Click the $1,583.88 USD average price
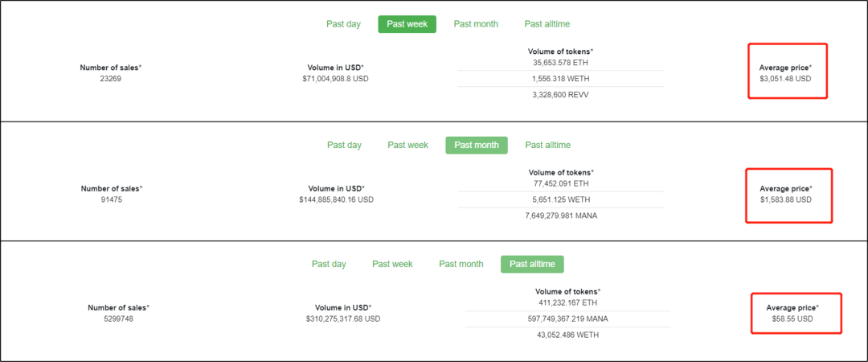This screenshot has height=362, width=868. 786,199
